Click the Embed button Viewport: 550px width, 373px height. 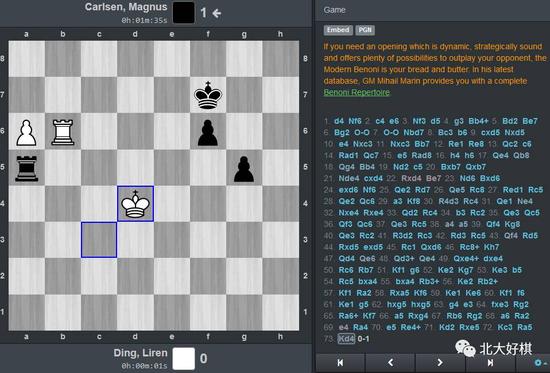pos(338,30)
